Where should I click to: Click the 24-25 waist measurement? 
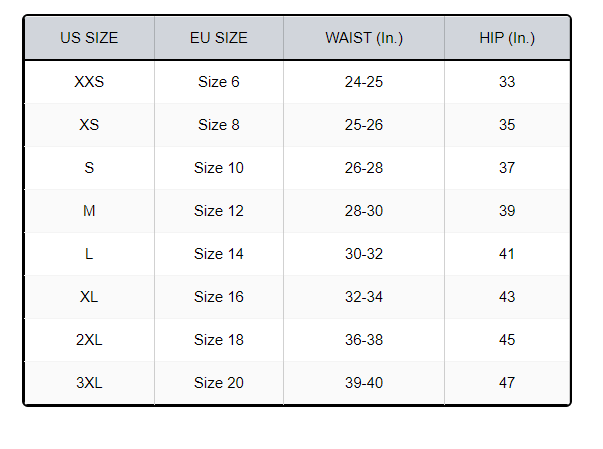point(364,82)
